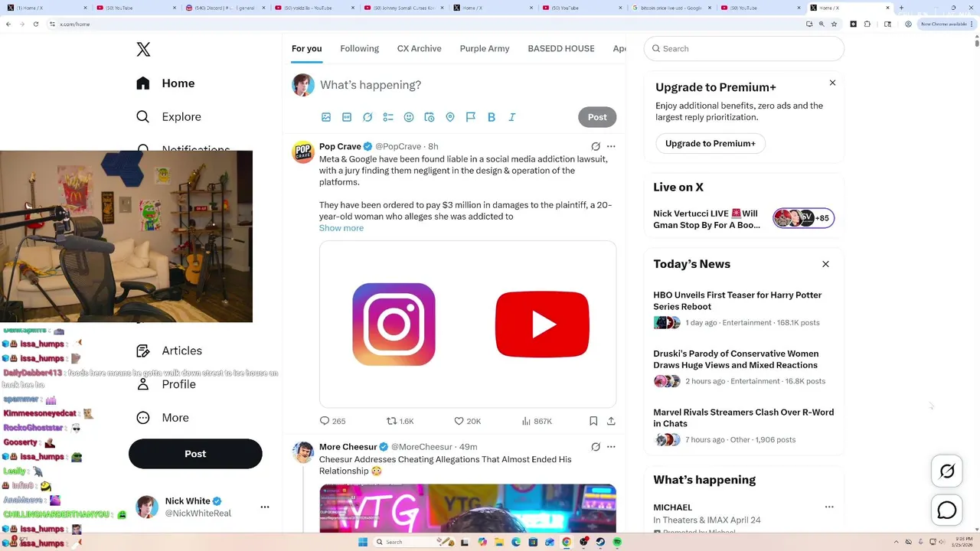Reload the page in the browser toolbar

point(35,24)
